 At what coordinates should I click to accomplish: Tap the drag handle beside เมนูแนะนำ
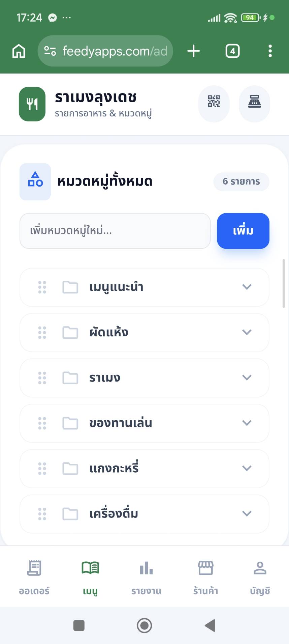tap(42, 287)
